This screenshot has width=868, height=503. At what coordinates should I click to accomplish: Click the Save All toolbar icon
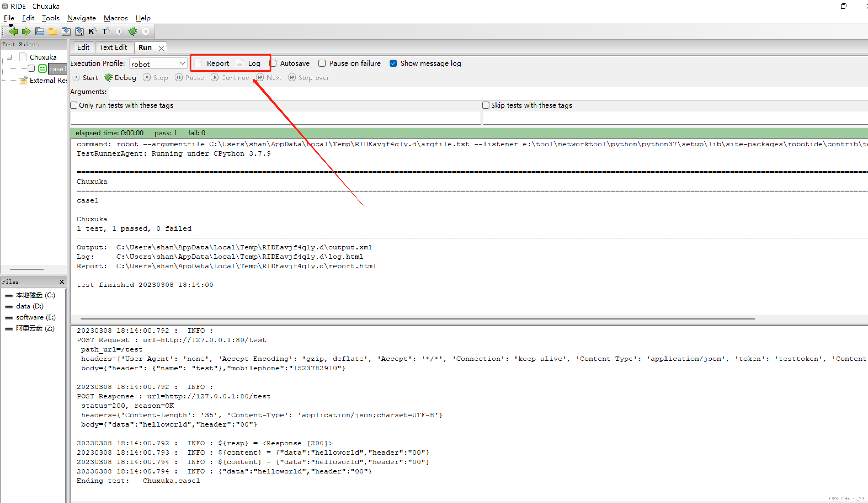tap(79, 32)
